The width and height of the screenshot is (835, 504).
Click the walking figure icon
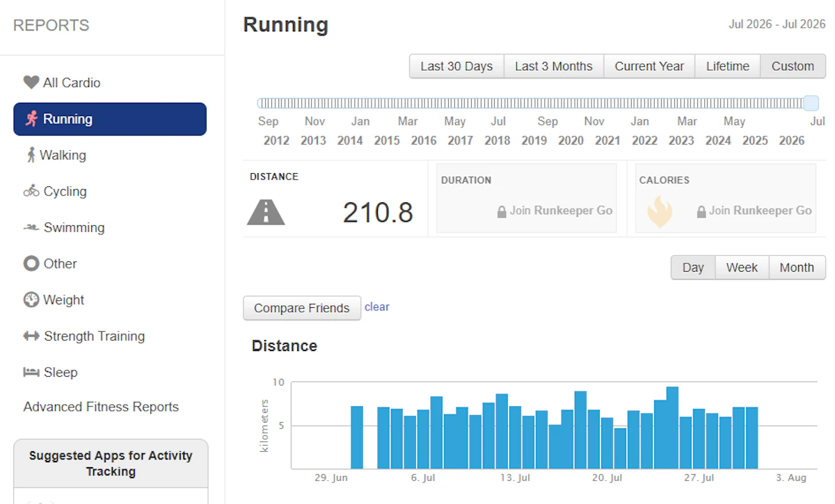click(31, 155)
